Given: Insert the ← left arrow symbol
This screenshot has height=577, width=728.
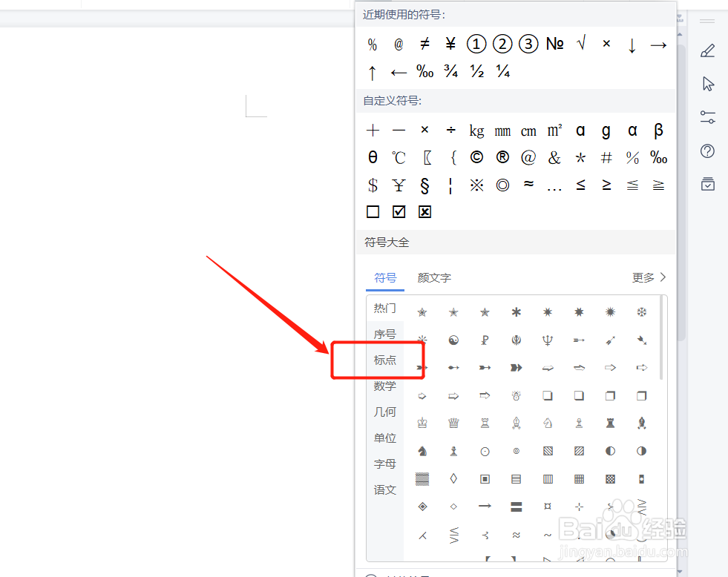Looking at the screenshot, I should pos(399,73).
